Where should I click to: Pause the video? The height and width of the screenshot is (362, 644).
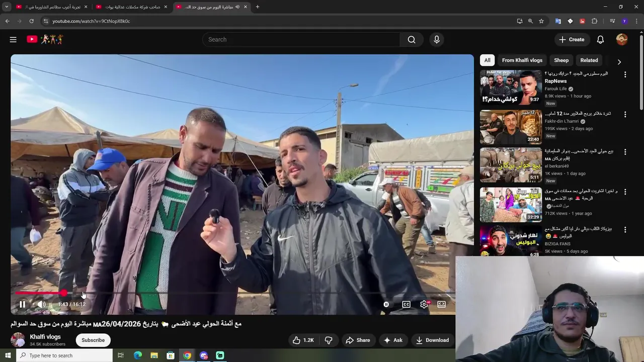(x=22, y=304)
